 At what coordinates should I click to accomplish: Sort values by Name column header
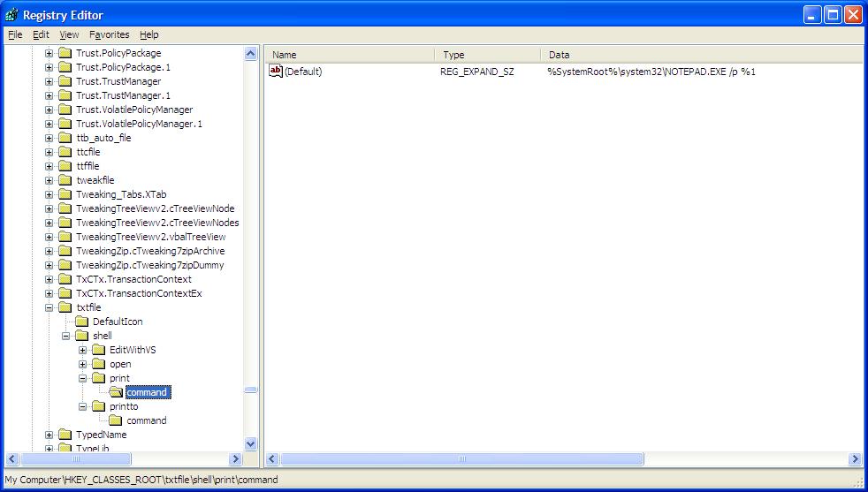click(348, 55)
